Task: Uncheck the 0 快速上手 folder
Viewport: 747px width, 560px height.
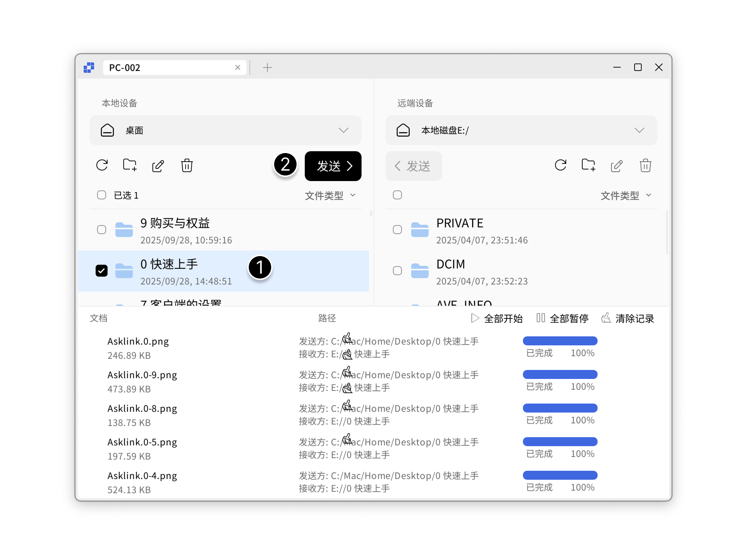Action: point(102,270)
